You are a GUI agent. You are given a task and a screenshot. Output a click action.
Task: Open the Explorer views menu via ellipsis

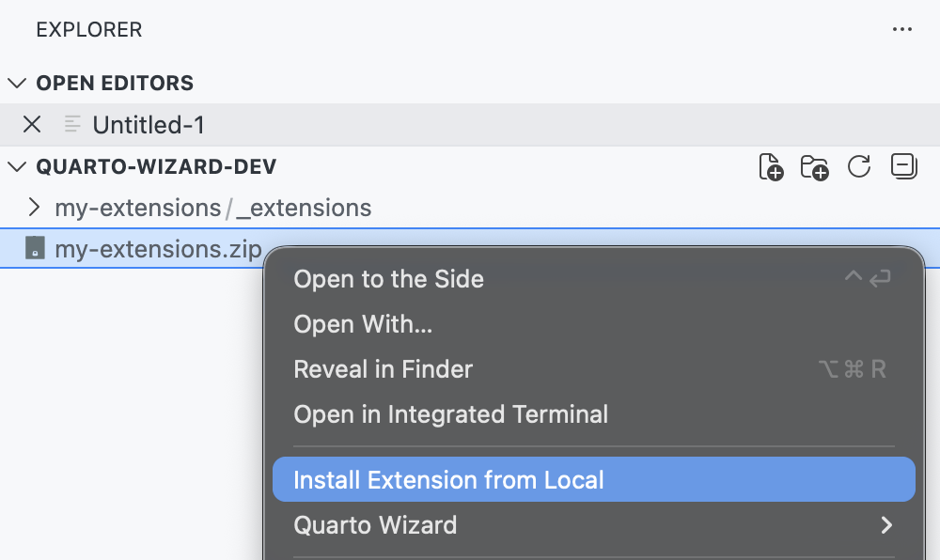point(901,29)
